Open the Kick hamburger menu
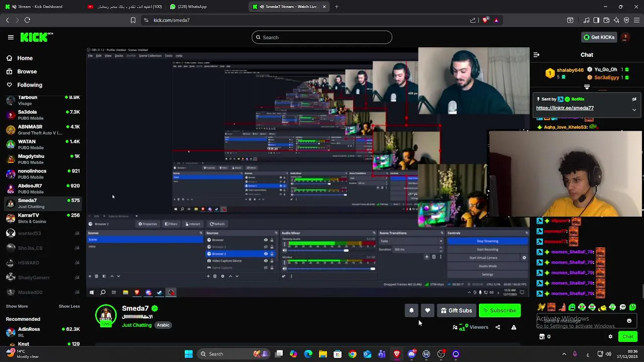The image size is (644, 362). coord(11,37)
